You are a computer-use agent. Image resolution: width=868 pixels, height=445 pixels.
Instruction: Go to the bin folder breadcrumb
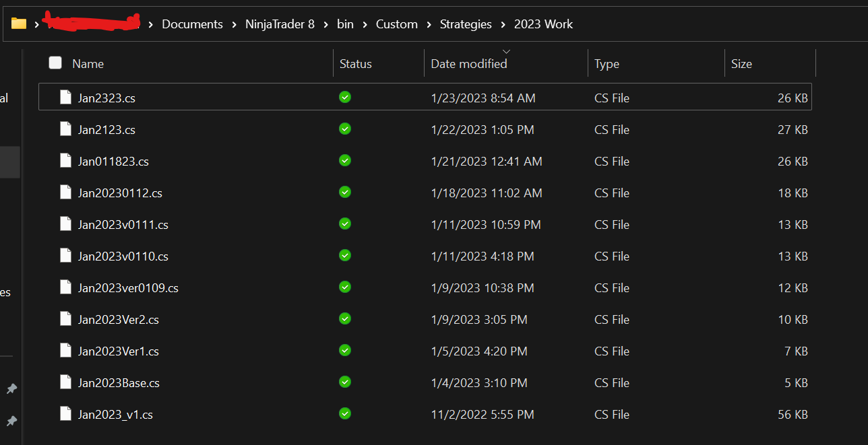[345, 24]
